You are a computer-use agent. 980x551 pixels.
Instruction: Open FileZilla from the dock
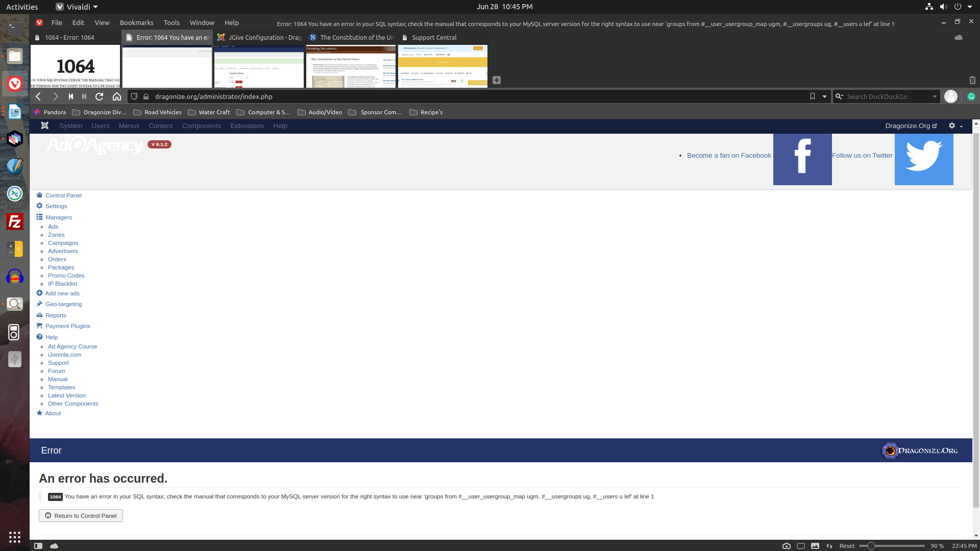pyautogui.click(x=15, y=221)
